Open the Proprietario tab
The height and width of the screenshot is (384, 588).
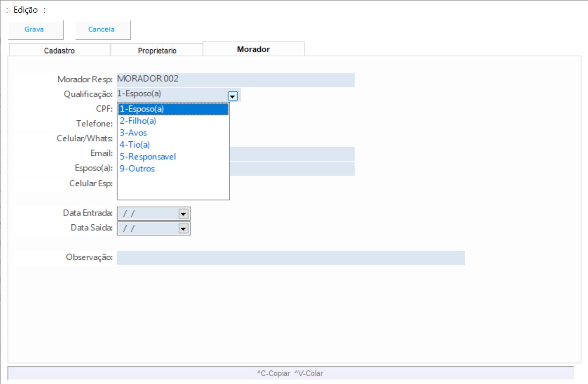pos(157,51)
